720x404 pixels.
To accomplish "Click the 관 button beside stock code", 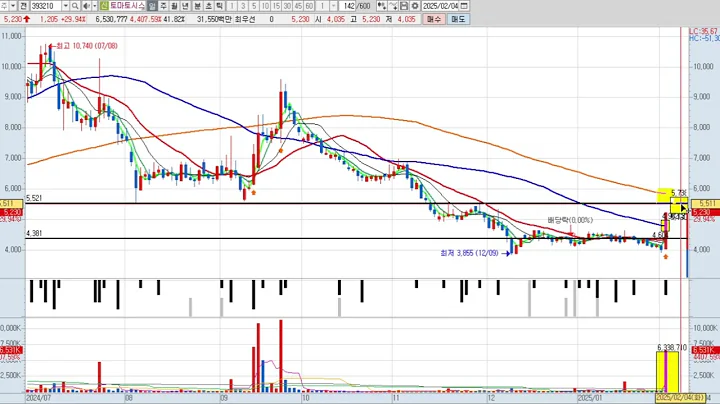I will point(22,6).
